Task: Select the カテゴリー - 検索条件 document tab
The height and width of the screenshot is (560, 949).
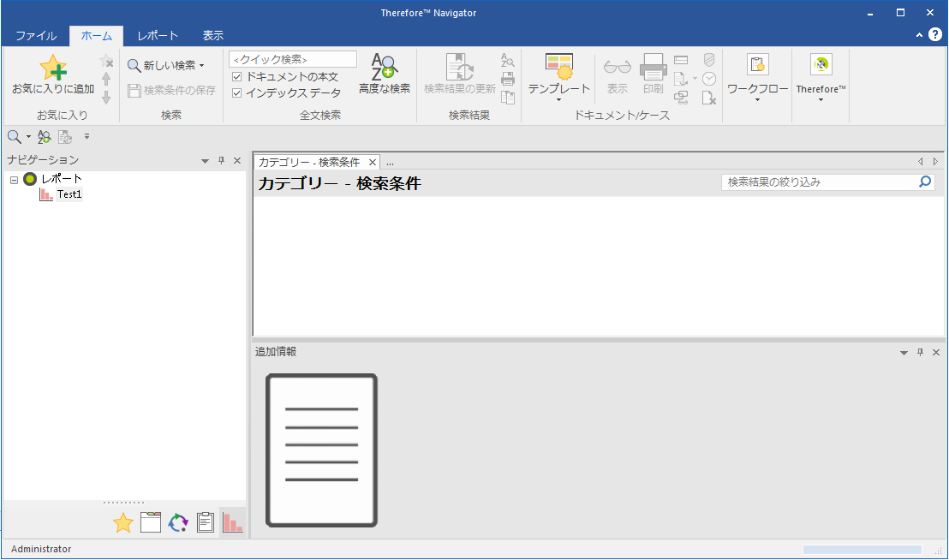Action: [308, 162]
